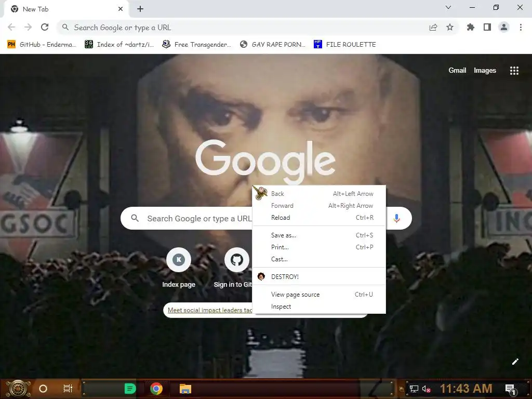Open the Index page shortcut tile
Viewport: 532px width, 399px height.
(x=179, y=269)
